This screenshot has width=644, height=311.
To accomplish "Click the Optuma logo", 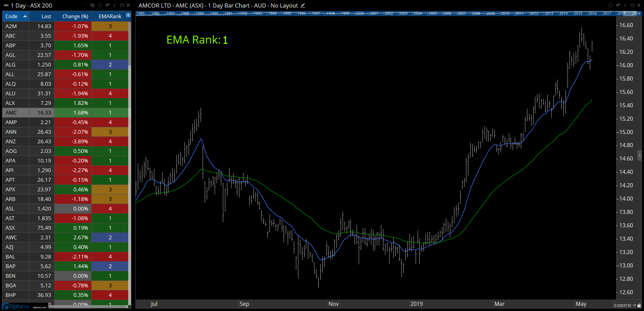I will click(16, 306).
